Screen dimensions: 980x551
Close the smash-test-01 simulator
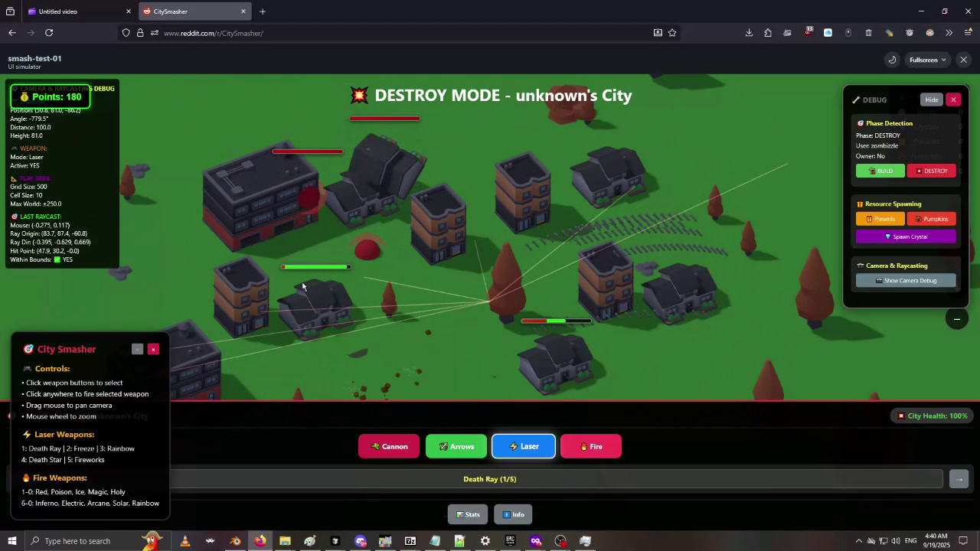[964, 60]
